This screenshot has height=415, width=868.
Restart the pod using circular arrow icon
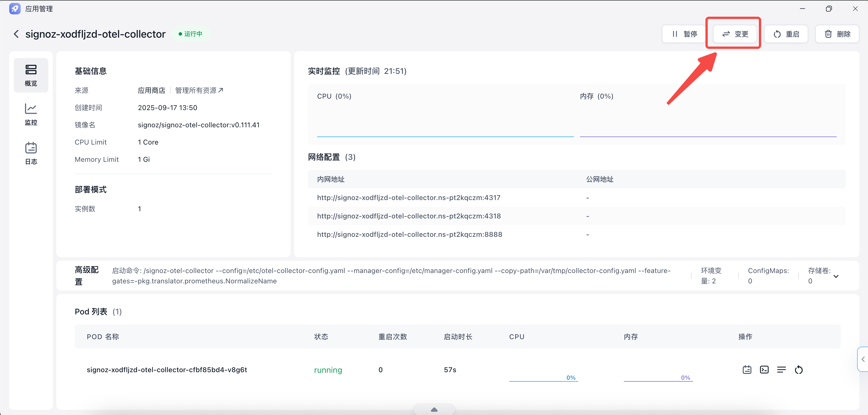(x=798, y=370)
